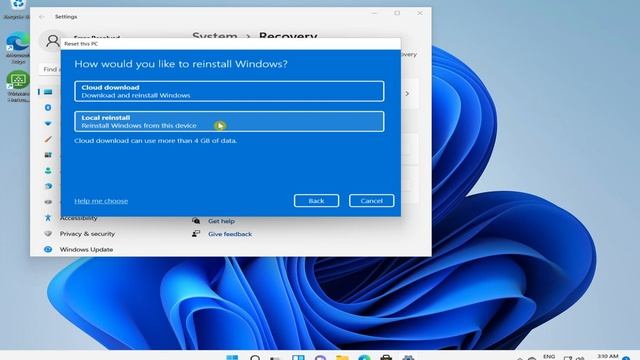Open Search from the taskbar
This screenshot has width=640, height=360.
tap(255, 358)
